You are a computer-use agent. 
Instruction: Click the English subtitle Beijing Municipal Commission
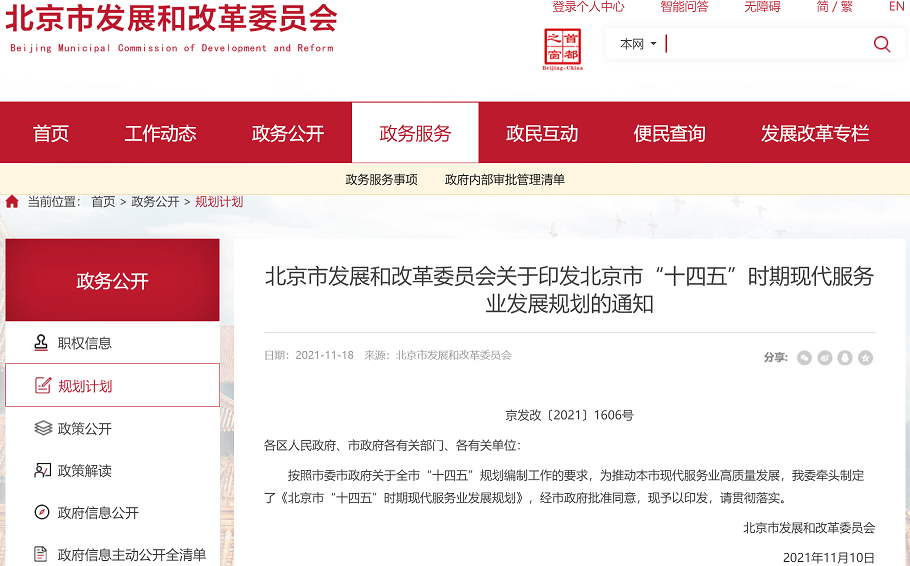(172, 48)
